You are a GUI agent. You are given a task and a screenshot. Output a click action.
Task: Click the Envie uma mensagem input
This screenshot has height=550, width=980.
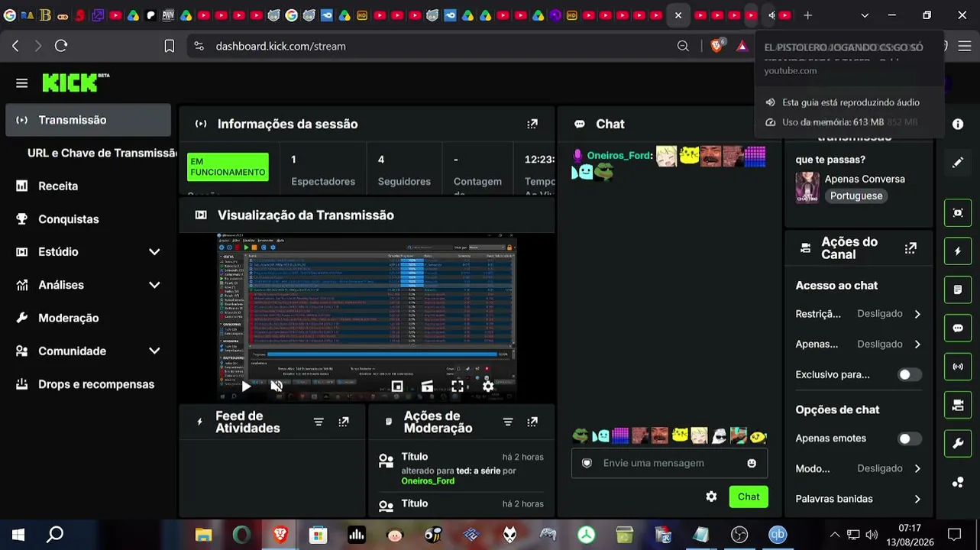tap(669, 463)
